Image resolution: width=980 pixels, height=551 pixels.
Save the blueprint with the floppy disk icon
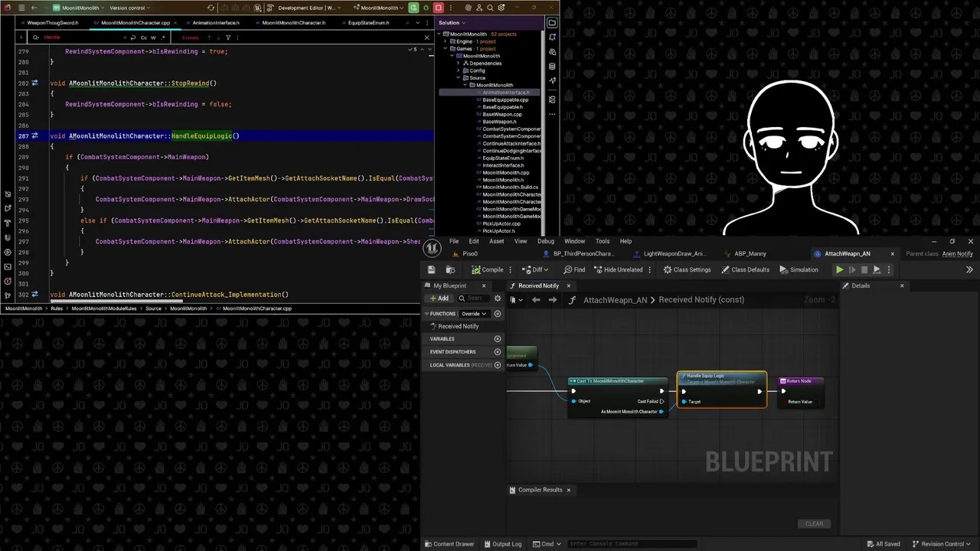(x=432, y=269)
